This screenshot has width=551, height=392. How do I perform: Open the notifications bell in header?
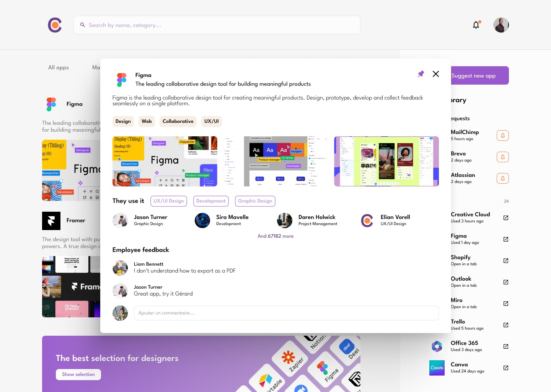[x=476, y=25]
